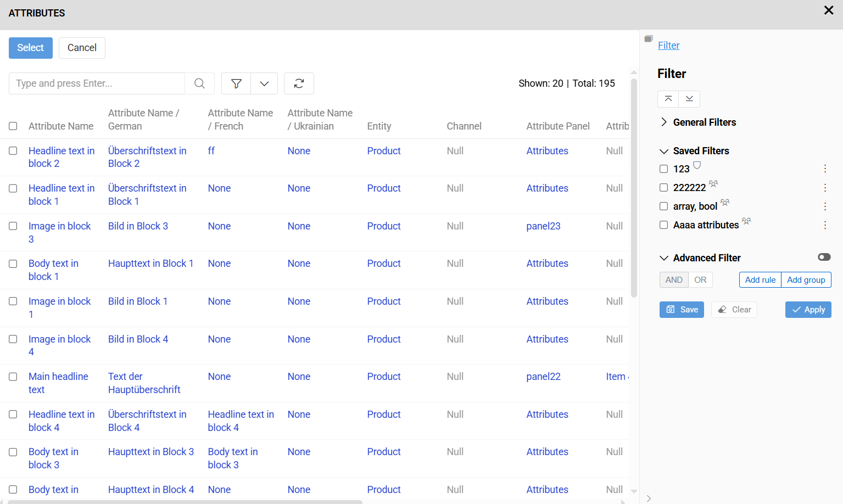The image size is (843, 504).
Task: Expand all filter sections icon
Action: [689, 99]
